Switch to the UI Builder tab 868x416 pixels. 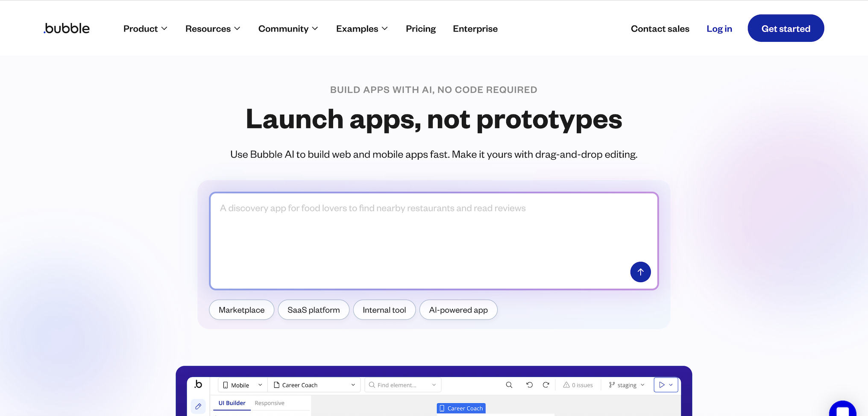coord(232,403)
